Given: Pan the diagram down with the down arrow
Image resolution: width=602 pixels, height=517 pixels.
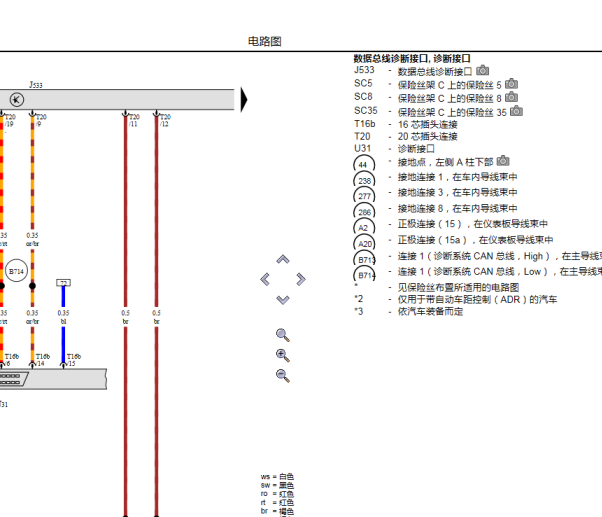Looking at the screenshot, I should [283, 299].
